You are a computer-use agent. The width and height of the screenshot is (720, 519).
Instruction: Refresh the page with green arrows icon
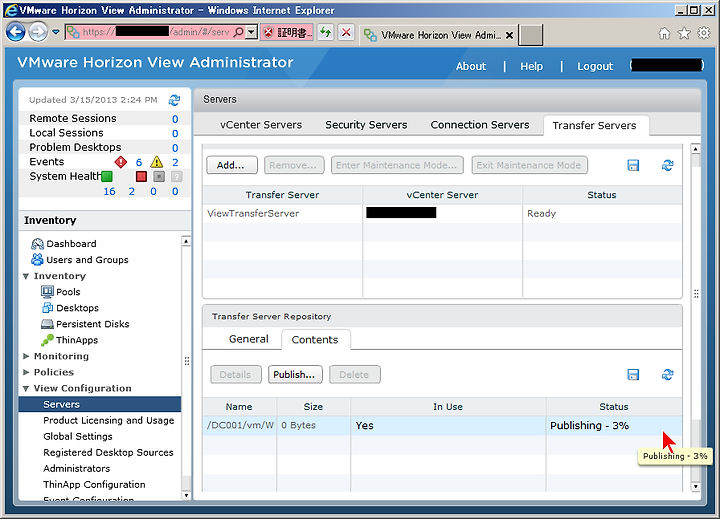(326, 32)
